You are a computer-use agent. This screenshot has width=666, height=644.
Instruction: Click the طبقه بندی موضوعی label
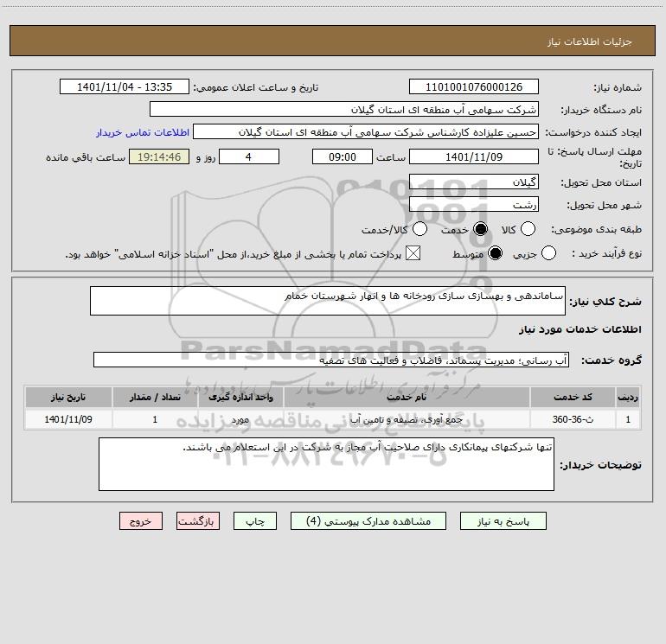coord(596,229)
